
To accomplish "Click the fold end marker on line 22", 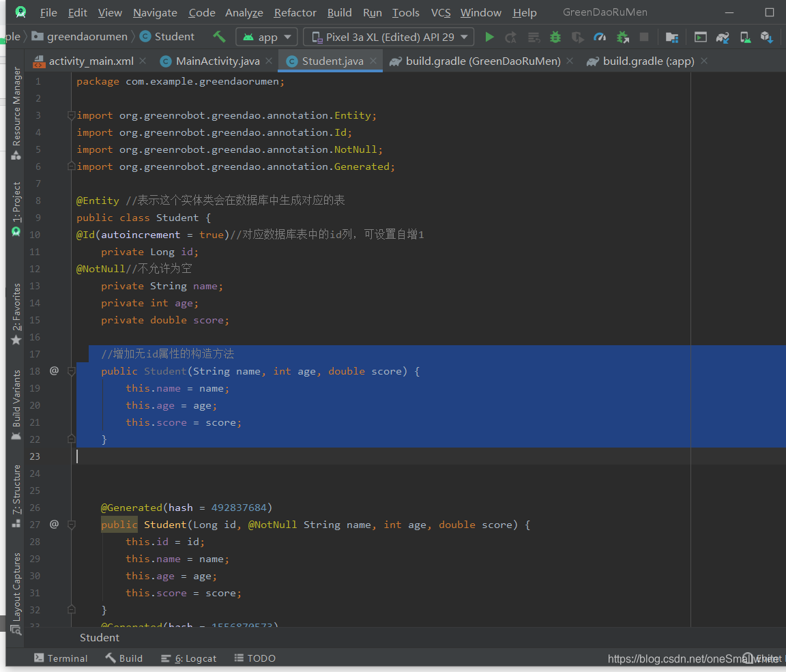I will pos(71,439).
